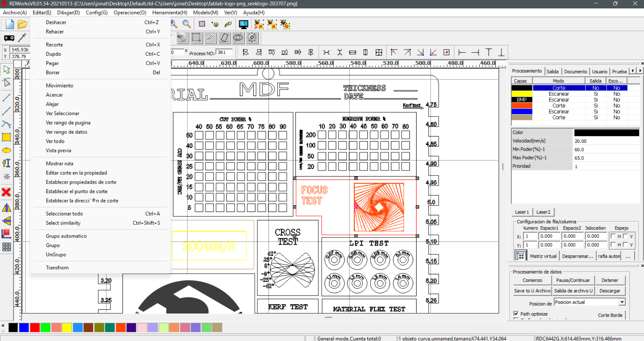Image resolution: width=644 pixels, height=341 pixels.
Task: Switch to the Documento tab
Action: (x=575, y=71)
